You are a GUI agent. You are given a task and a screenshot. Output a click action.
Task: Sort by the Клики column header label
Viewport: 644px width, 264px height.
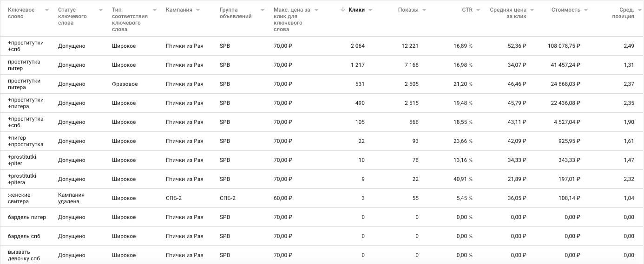pyautogui.click(x=356, y=10)
